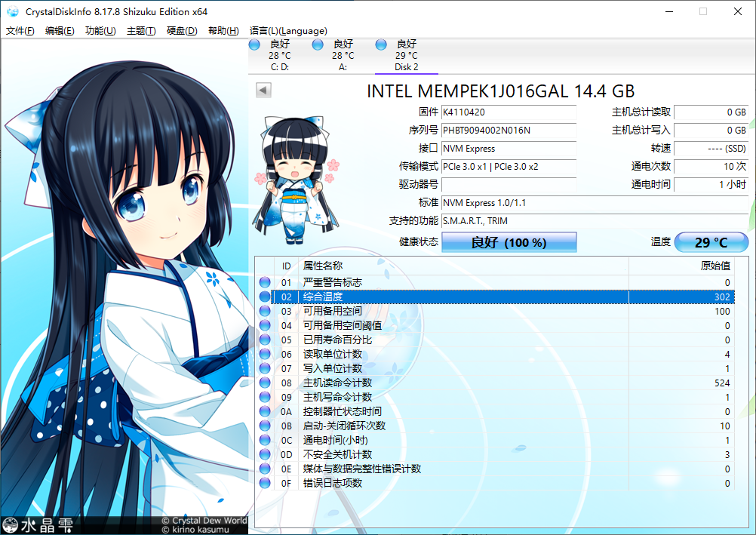Click the status orb for 02 综合温度
The width and height of the screenshot is (756, 535).
265,297
